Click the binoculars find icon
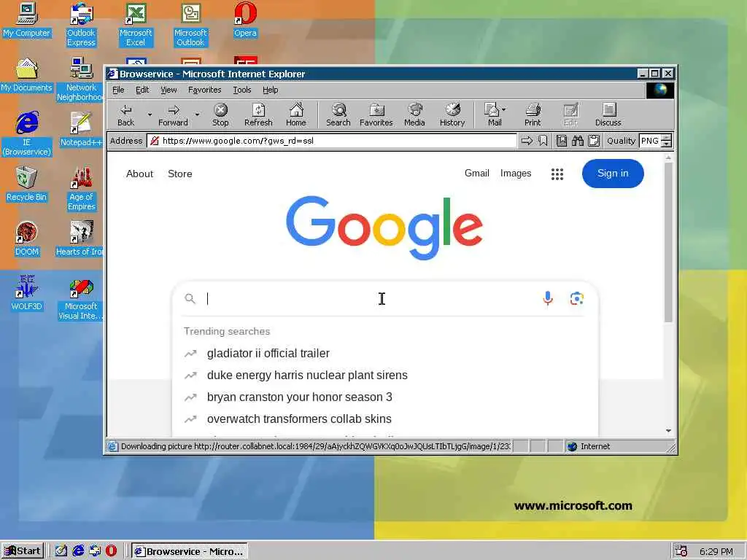747x560 pixels. [x=578, y=141]
